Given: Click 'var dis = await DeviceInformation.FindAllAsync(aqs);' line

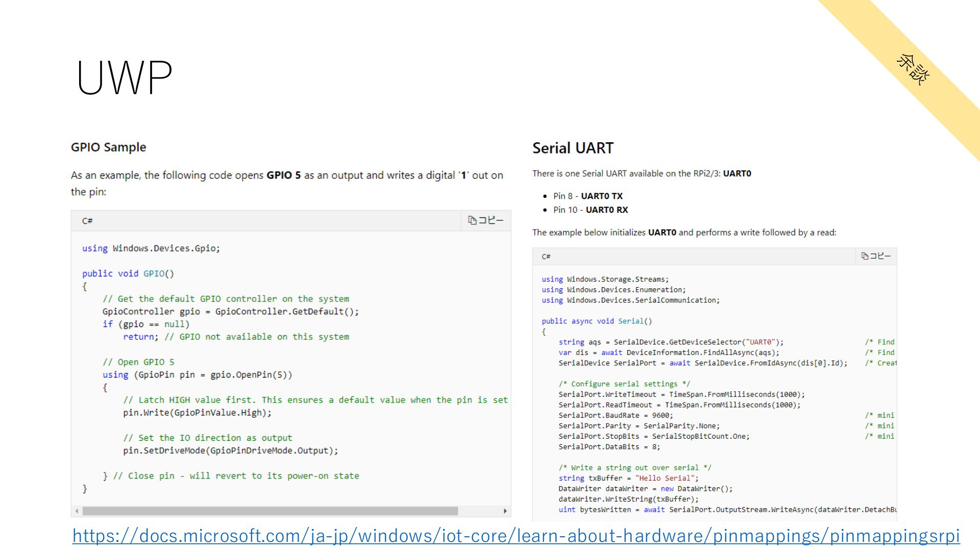Looking at the screenshot, I should (669, 353).
